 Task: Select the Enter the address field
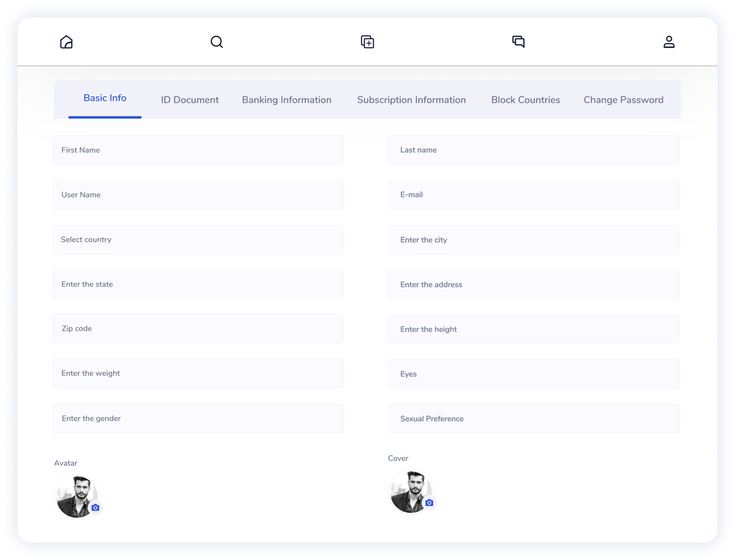[534, 284]
